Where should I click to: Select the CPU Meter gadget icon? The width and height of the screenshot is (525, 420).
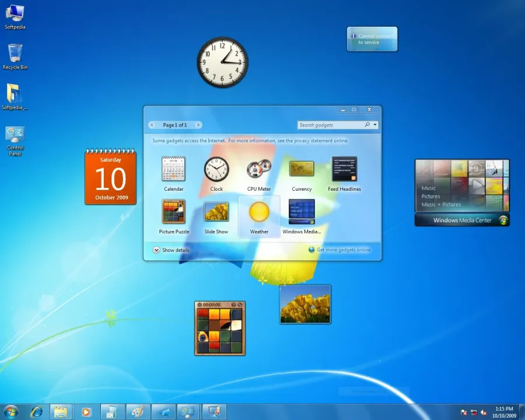click(x=259, y=169)
